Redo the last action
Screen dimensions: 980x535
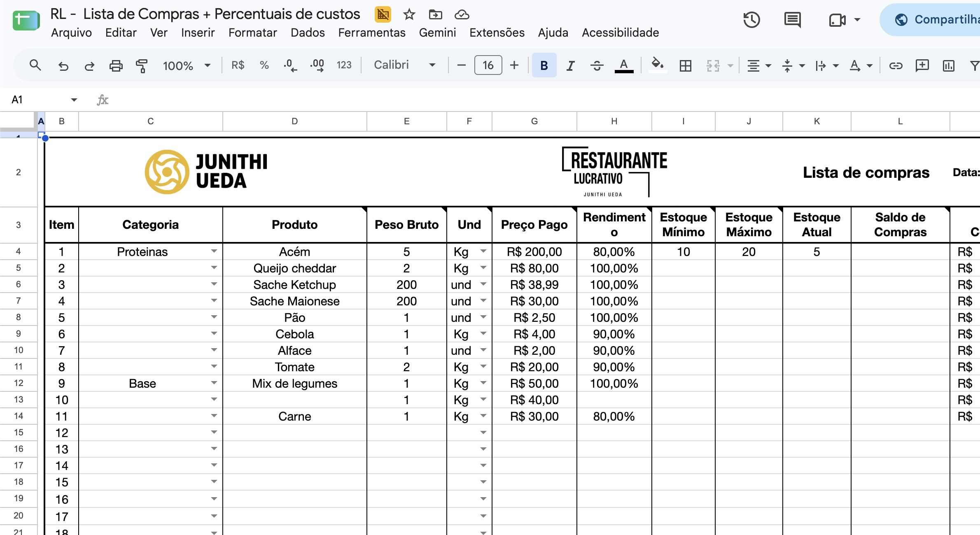(89, 65)
